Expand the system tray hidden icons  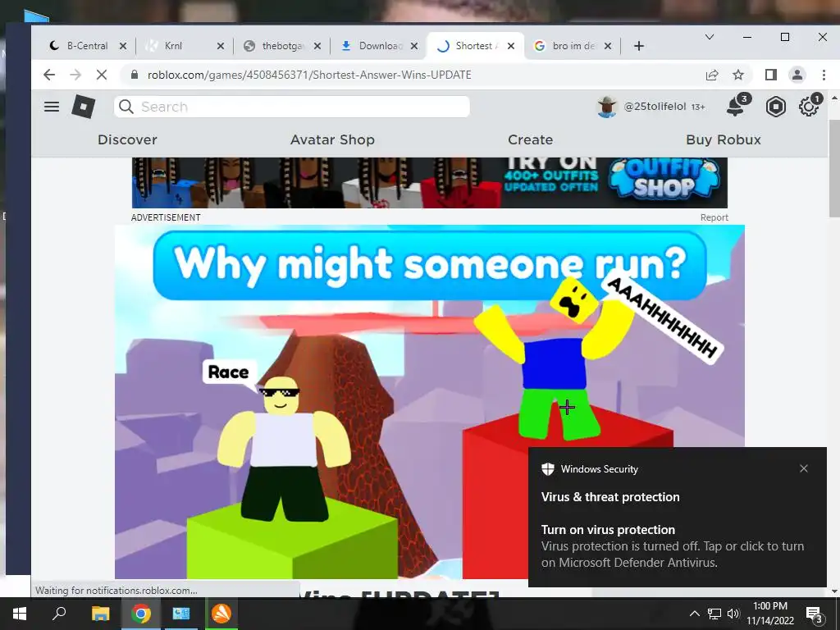[x=694, y=614]
